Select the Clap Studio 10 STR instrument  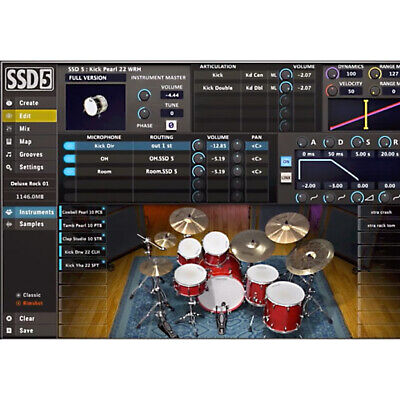click(82, 239)
